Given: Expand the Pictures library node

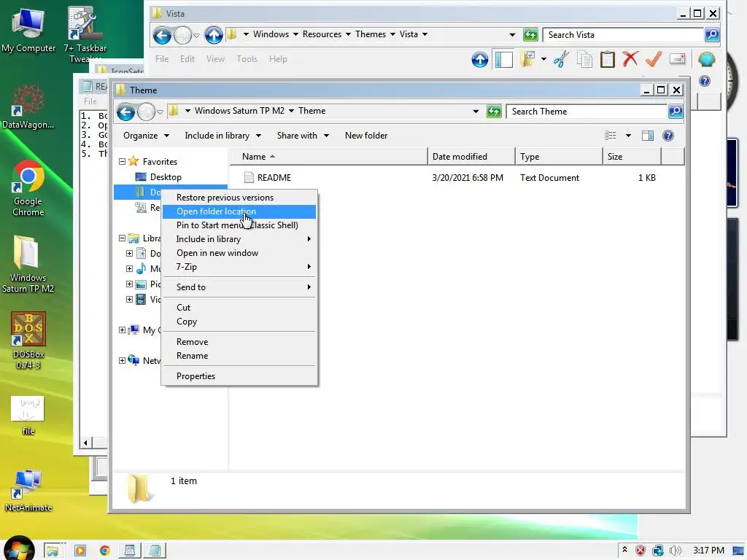Looking at the screenshot, I should click(x=129, y=284).
